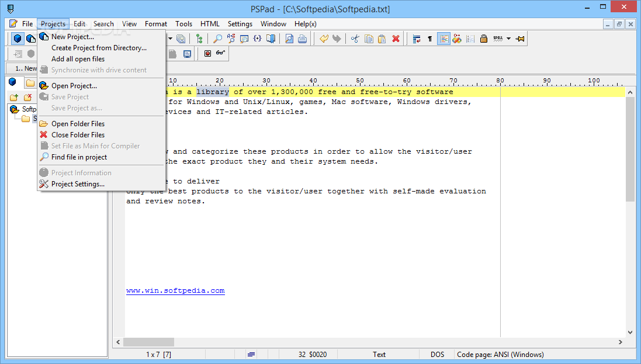The width and height of the screenshot is (641, 364).
Task: Open the Format menu
Action: pos(156,24)
